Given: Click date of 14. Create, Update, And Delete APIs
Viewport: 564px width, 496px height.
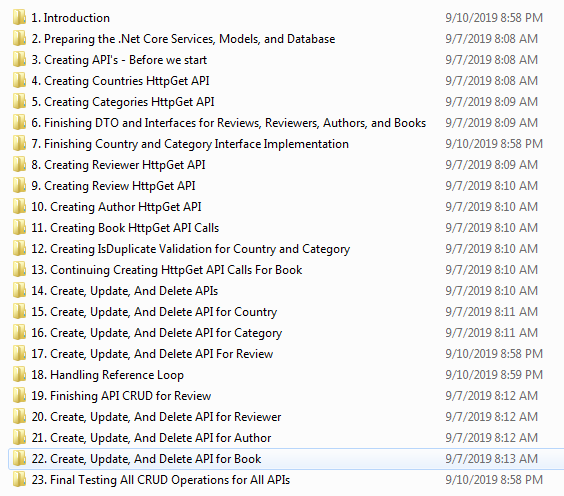Looking at the screenshot, I should (x=491, y=291).
